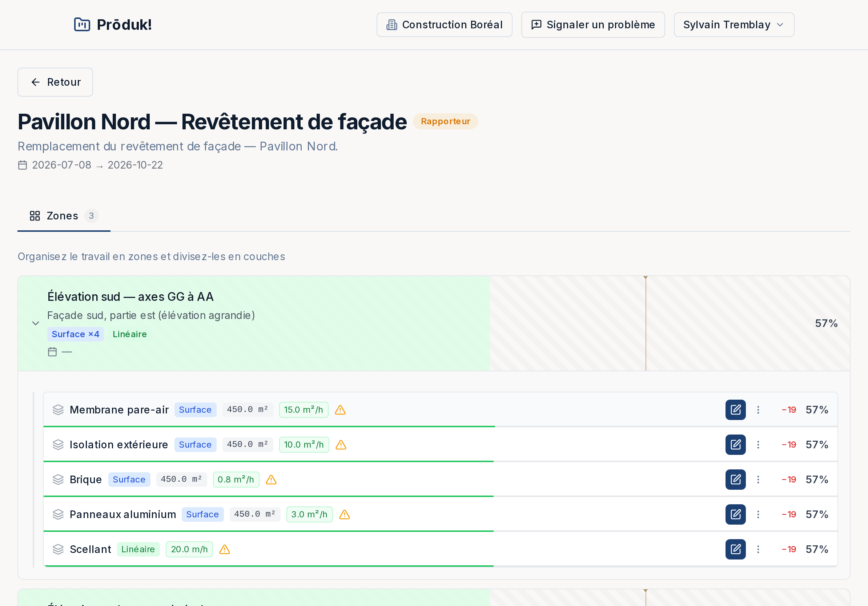
Task: Click the 15.0 m²/h rate badge
Action: click(304, 409)
